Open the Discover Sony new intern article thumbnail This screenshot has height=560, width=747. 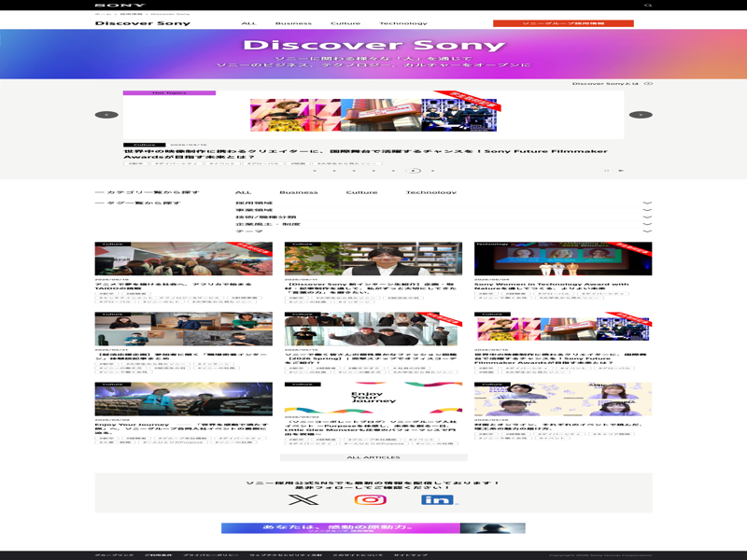[373, 259]
